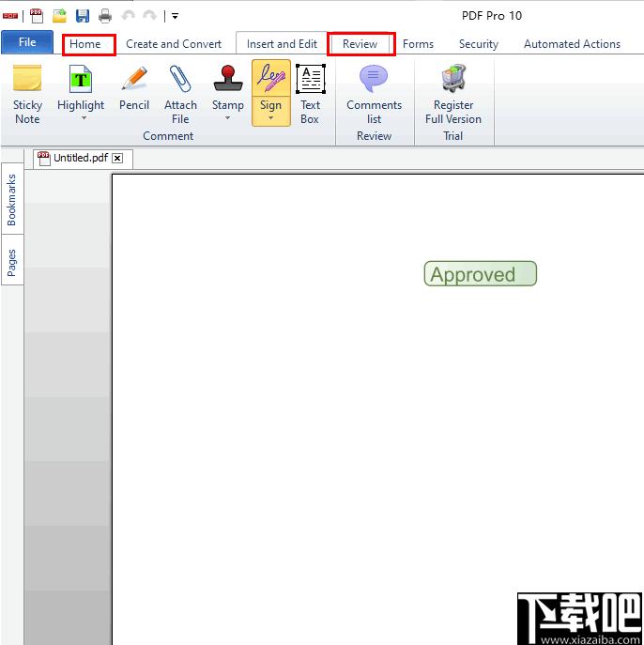Select the Pencil drawing tool

coord(134,87)
